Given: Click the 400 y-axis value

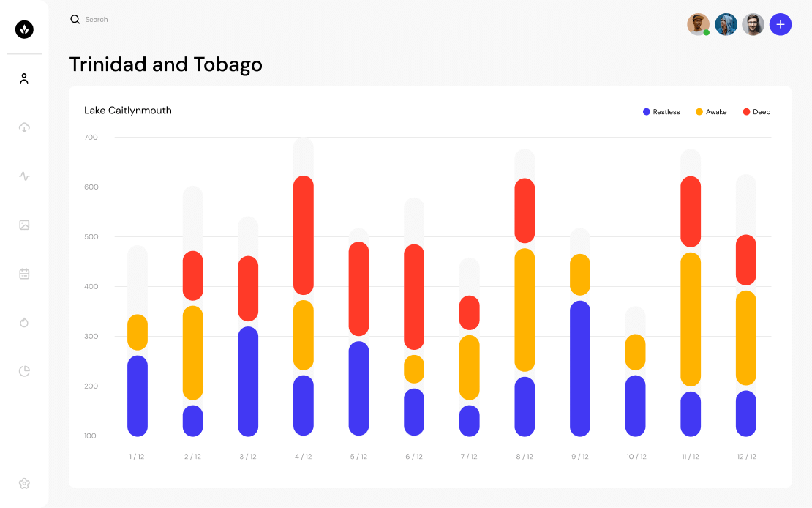Looking at the screenshot, I should [91, 287].
